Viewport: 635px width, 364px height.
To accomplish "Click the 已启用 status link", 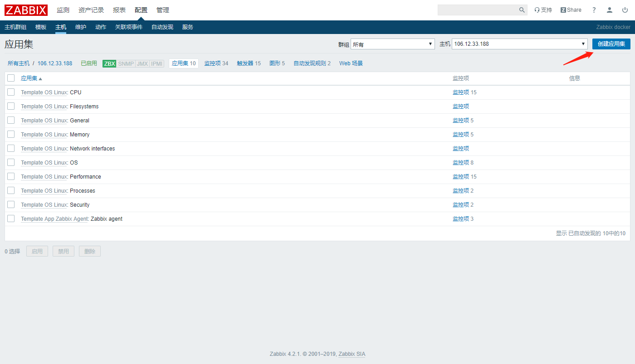I will coord(89,63).
